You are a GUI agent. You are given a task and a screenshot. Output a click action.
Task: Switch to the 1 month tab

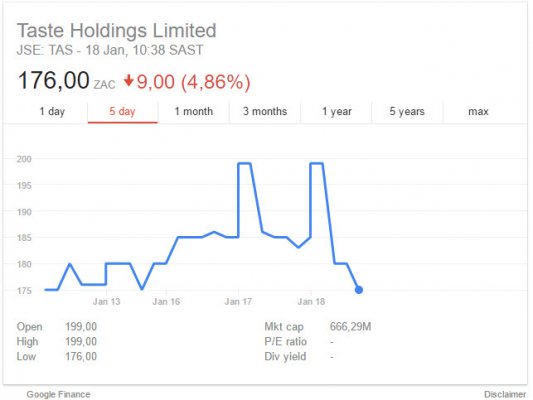click(x=193, y=111)
